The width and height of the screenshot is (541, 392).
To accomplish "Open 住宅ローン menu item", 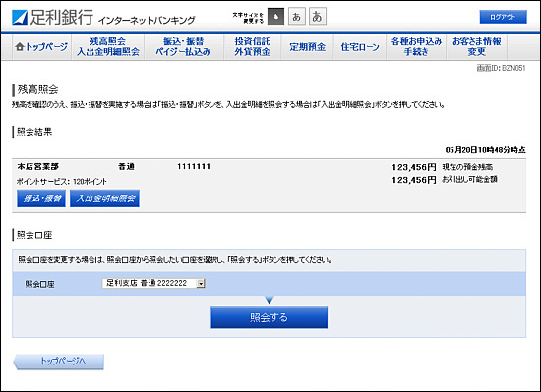I will tap(360, 47).
